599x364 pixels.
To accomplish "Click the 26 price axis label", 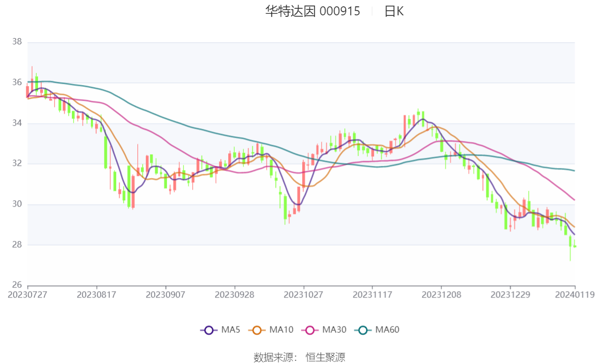I will [16, 285].
